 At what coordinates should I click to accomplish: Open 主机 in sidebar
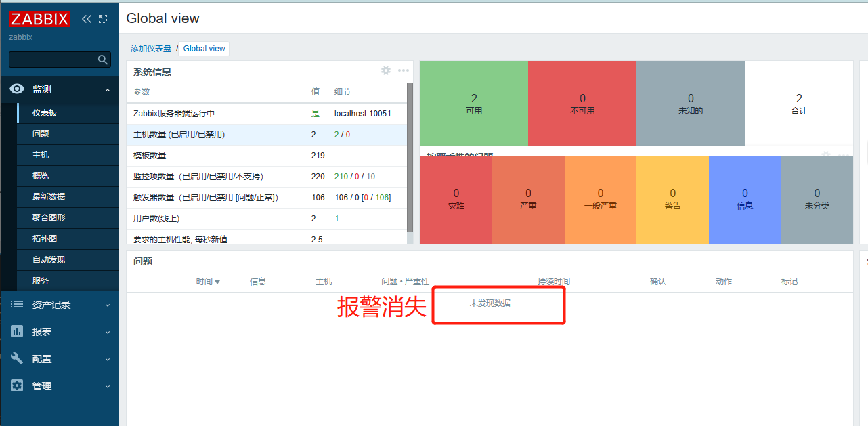[68, 155]
